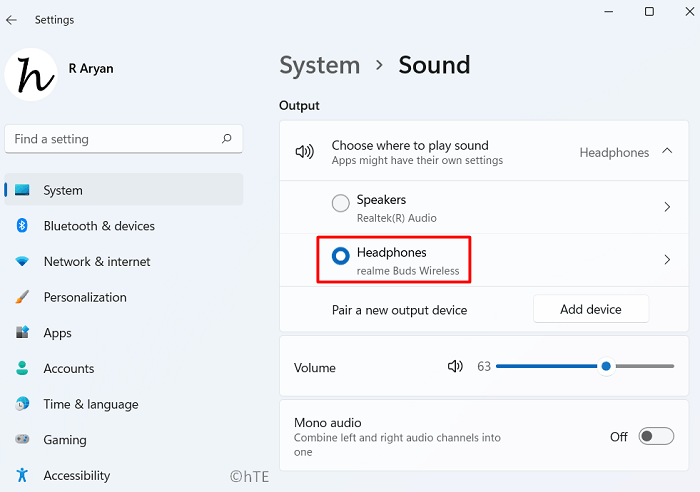The image size is (700, 492).
Task: Select the Speakers radio button
Action: 341,203
